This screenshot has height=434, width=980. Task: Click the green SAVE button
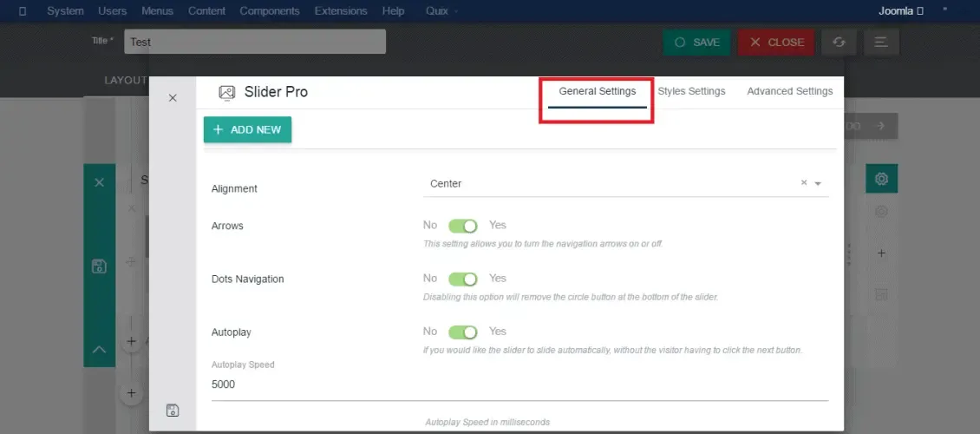[696, 42]
